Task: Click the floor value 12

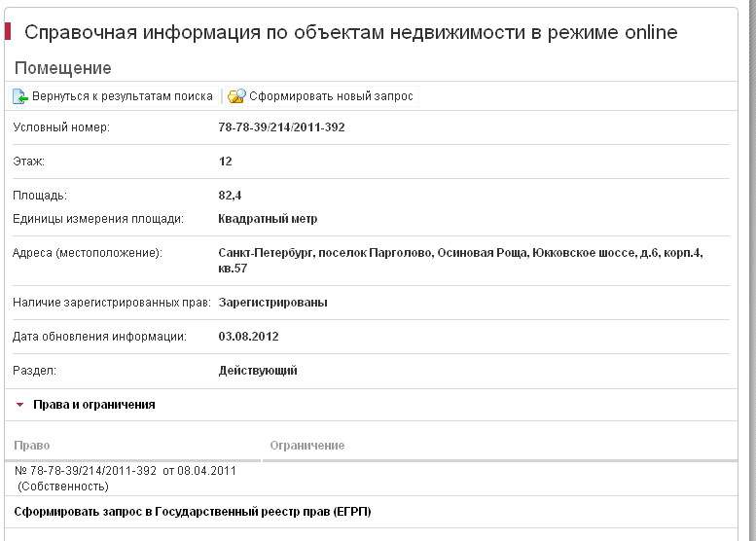Action: pyautogui.click(x=226, y=162)
